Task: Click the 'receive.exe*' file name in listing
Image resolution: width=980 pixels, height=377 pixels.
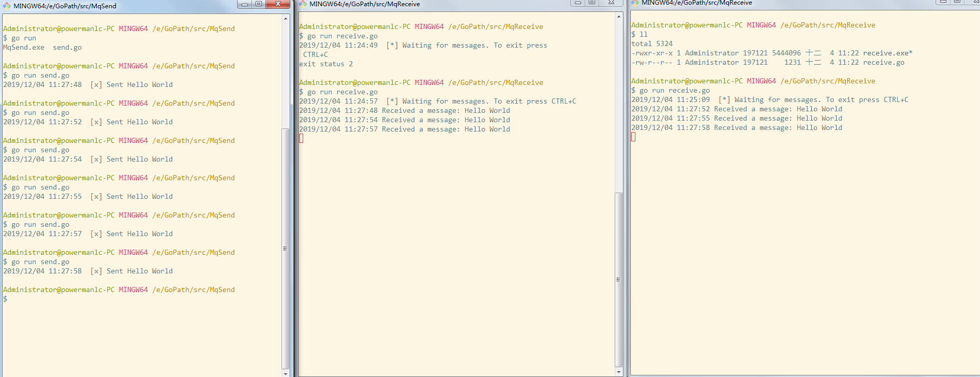Action: 888,53
